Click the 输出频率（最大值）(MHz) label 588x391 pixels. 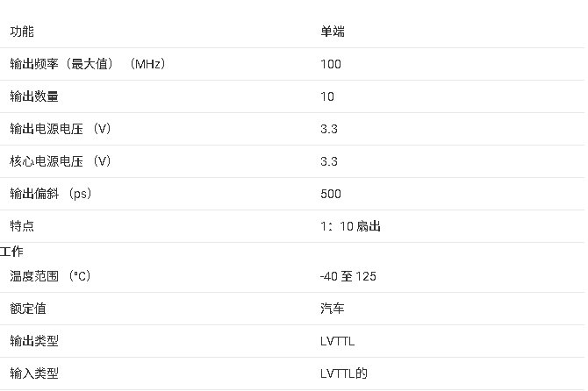pos(88,64)
